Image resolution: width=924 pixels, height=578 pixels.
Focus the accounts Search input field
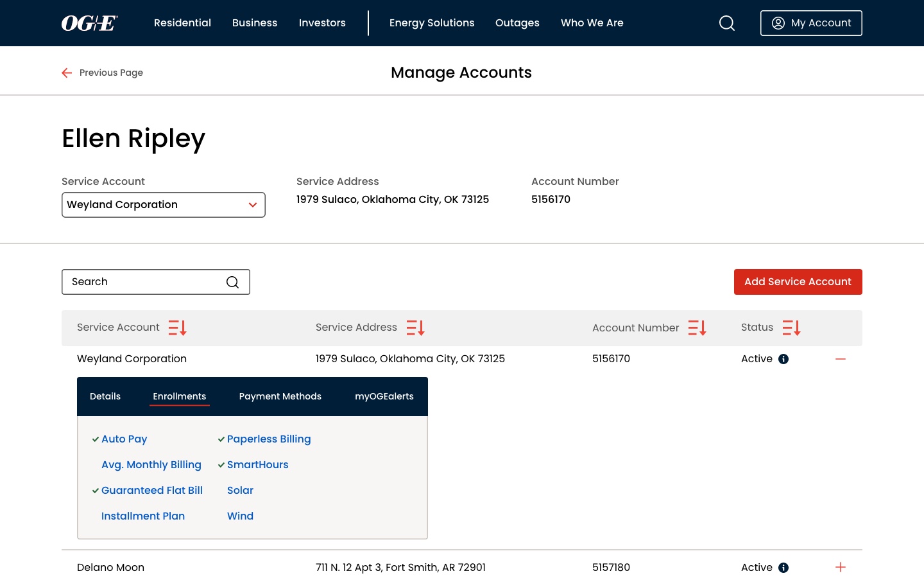tap(156, 282)
